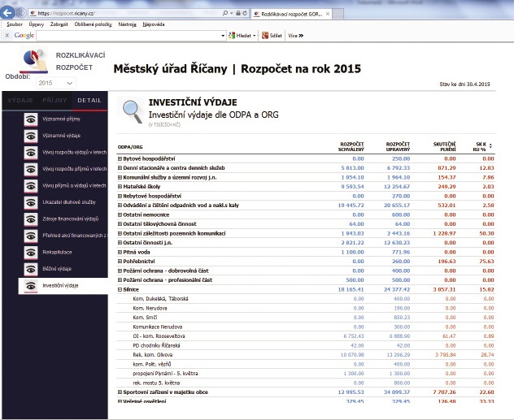The height and width of the screenshot is (420, 514).
Task: Open the dropdown arrow next to Hledat
Action: click(x=255, y=36)
